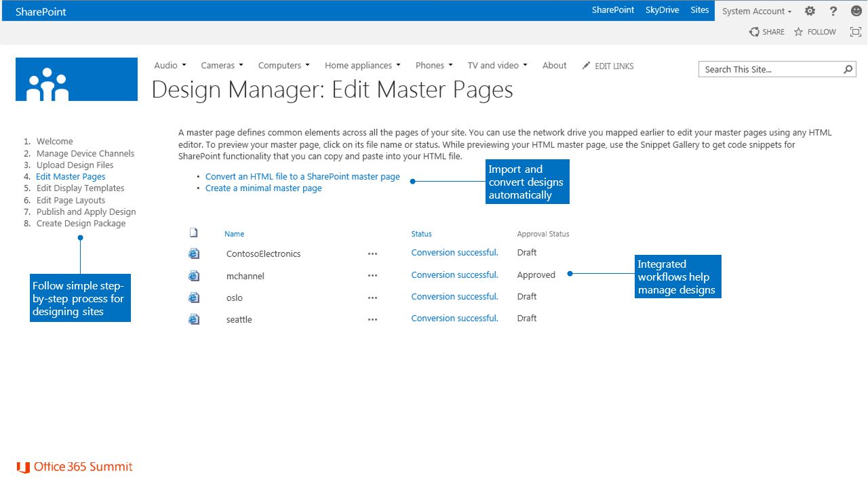868x488 pixels.
Task: Open step 6 Edit Page Layouts
Action: tap(71, 201)
